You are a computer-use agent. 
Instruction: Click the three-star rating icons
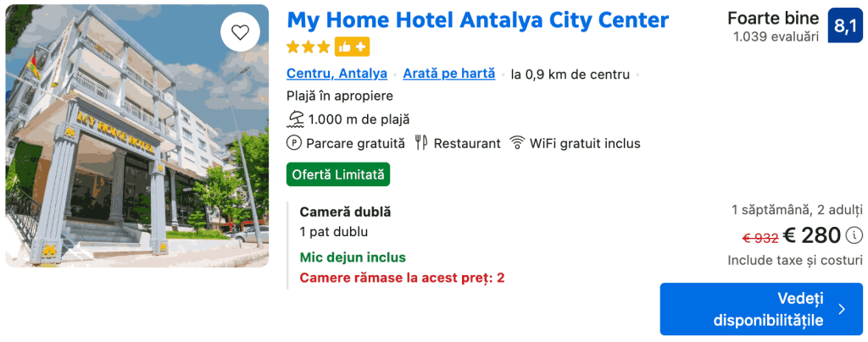click(308, 47)
